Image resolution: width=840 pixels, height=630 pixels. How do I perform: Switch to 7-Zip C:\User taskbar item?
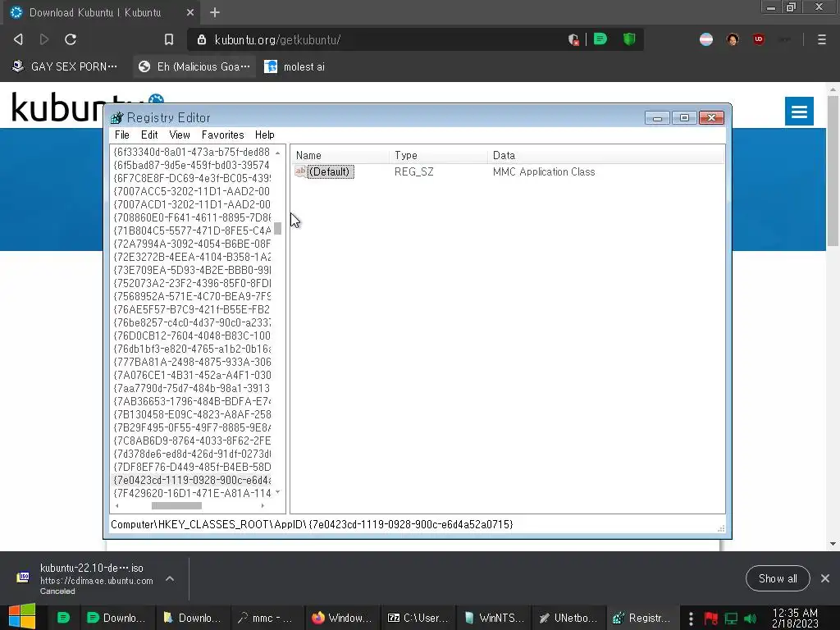point(417,618)
